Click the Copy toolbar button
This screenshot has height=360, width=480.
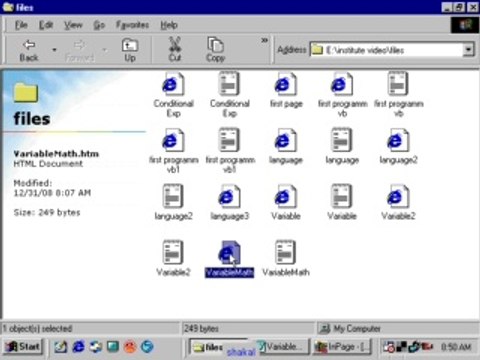[215, 50]
